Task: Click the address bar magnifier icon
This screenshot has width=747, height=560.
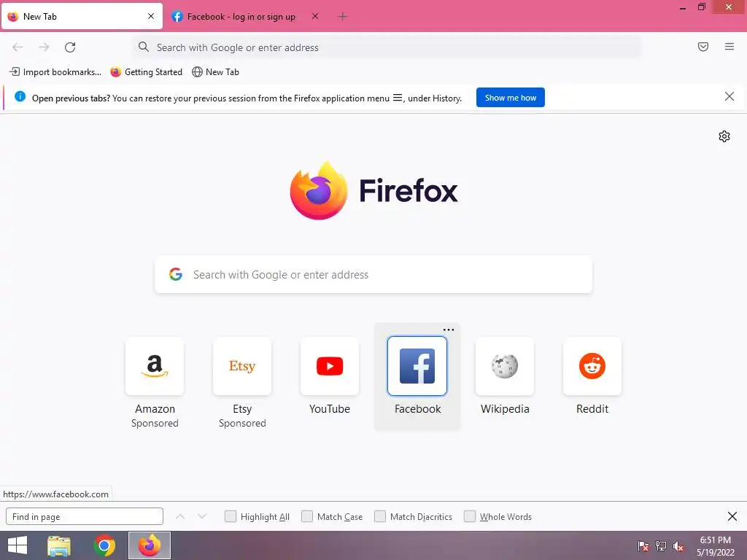Action: [144, 47]
